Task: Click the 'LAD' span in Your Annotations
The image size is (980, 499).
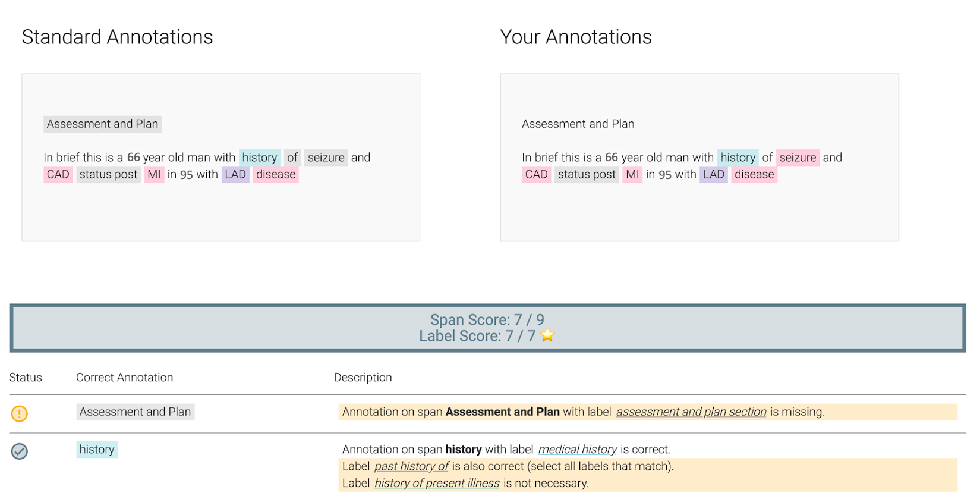Action: tap(714, 174)
